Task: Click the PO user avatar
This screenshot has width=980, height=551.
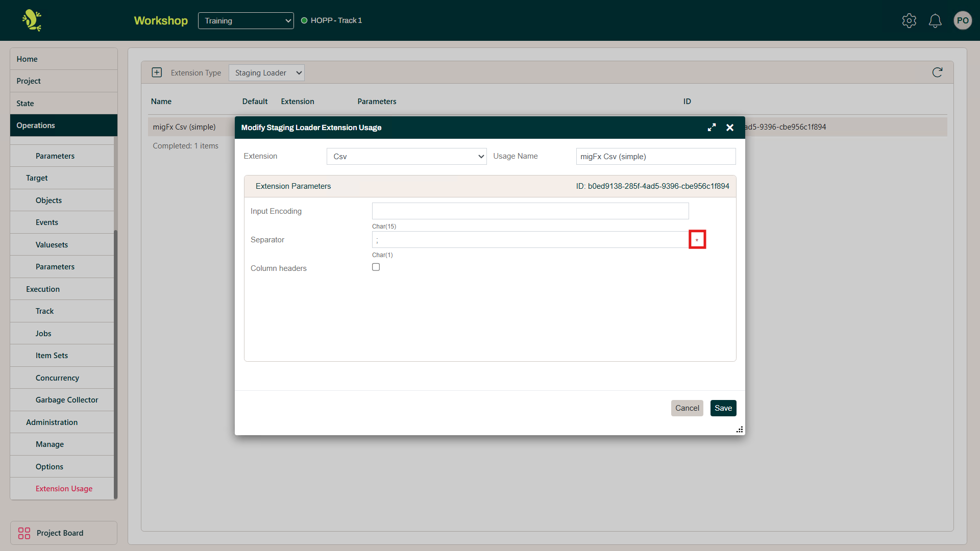Action: click(x=963, y=20)
